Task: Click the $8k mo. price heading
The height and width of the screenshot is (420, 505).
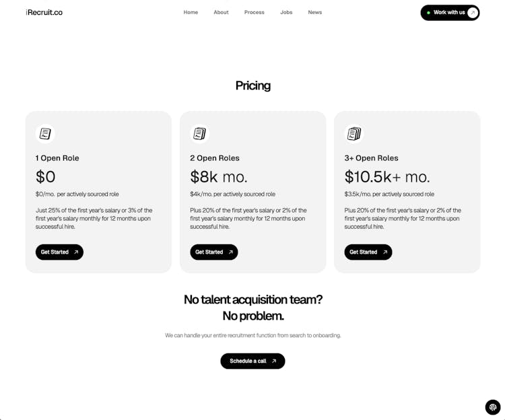Action: pyautogui.click(x=219, y=177)
